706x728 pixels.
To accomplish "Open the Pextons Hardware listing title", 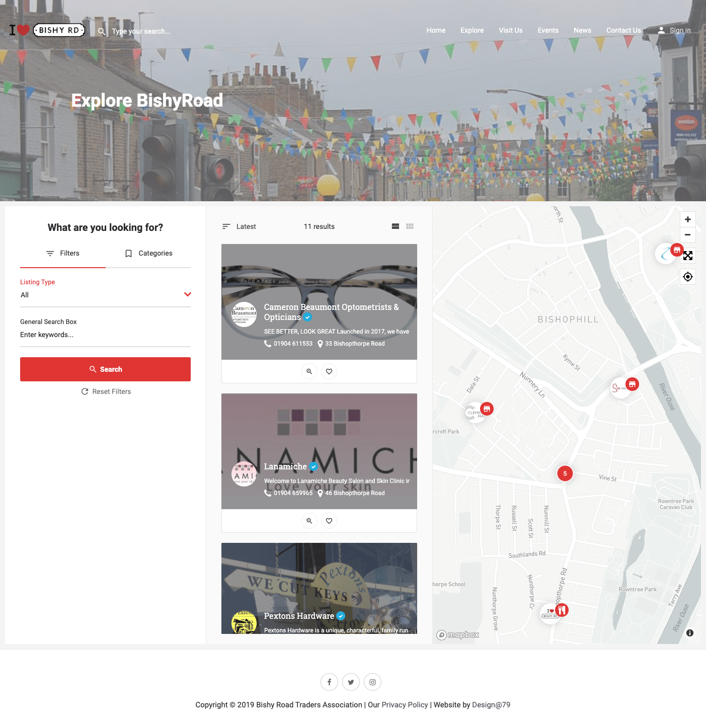I will coord(299,616).
